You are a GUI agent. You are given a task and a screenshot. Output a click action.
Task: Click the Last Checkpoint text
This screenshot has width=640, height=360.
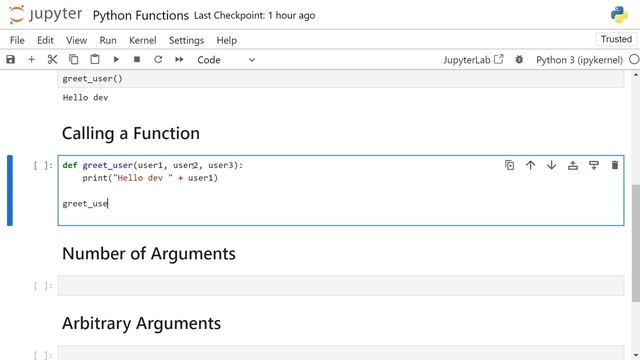coord(254,16)
